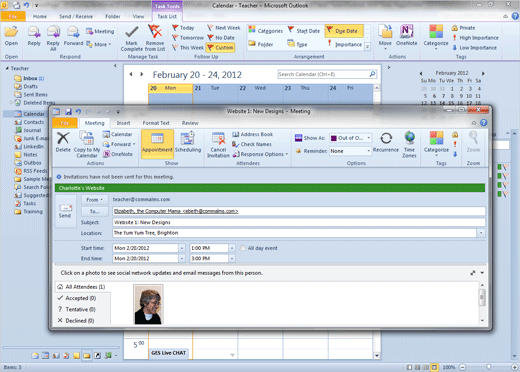The width and height of the screenshot is (520, 372).
Task: Open Contacts folder
Action: 29,122
